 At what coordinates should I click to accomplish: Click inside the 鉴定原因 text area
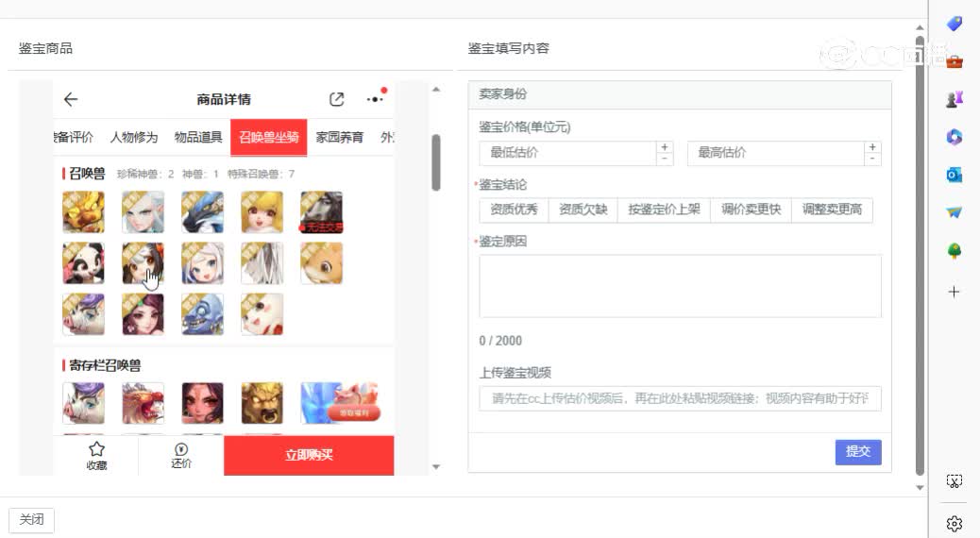click(680, 286)
